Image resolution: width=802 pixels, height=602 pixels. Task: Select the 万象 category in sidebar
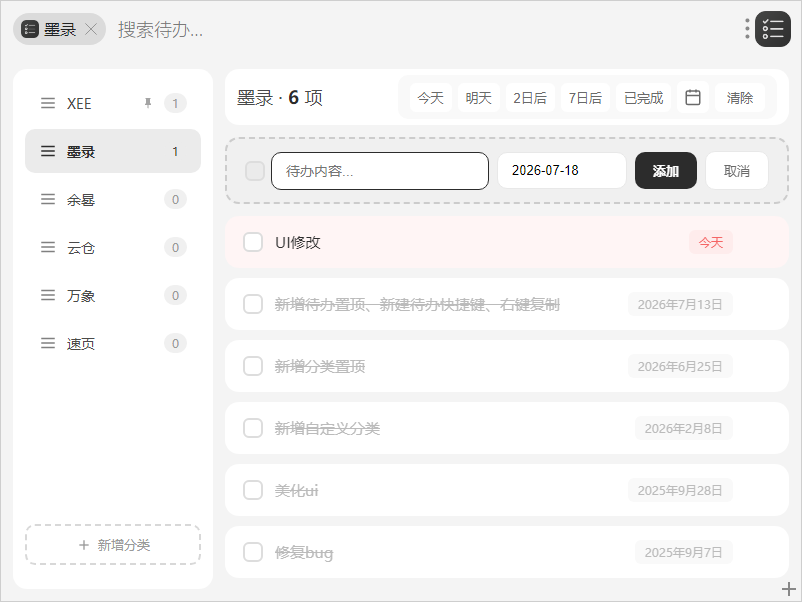click(x=113, y=296)
